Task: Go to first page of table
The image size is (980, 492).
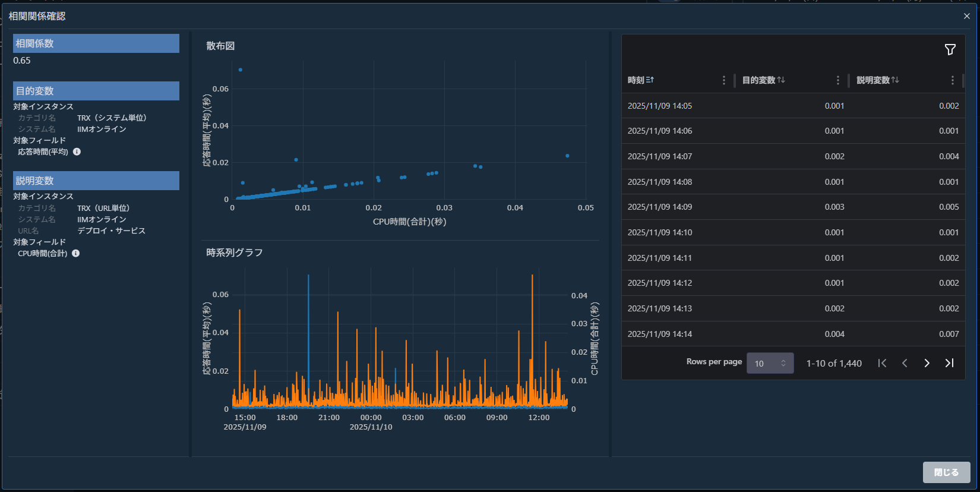Action: (x=882, y=363)
